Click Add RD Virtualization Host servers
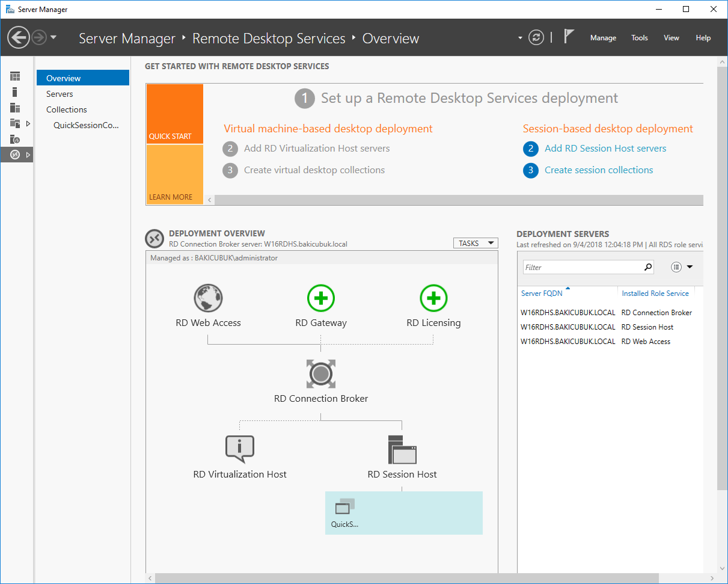728x584 pixels. coord(317,149)
